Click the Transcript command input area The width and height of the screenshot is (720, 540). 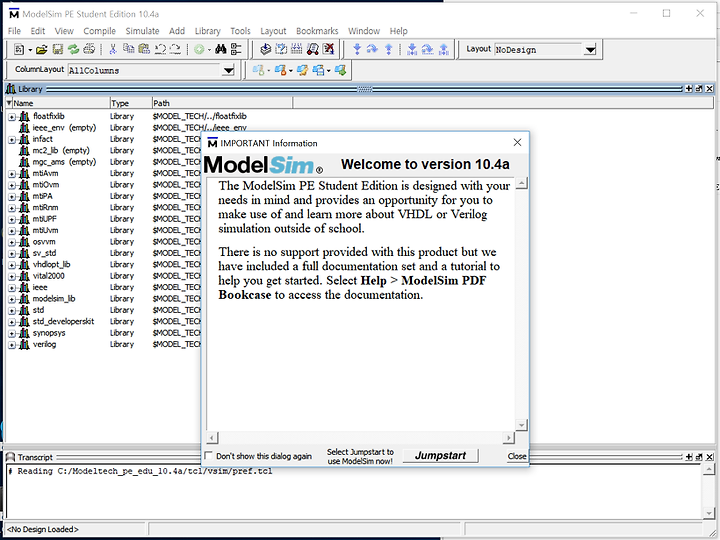click(x=354, y=491)
